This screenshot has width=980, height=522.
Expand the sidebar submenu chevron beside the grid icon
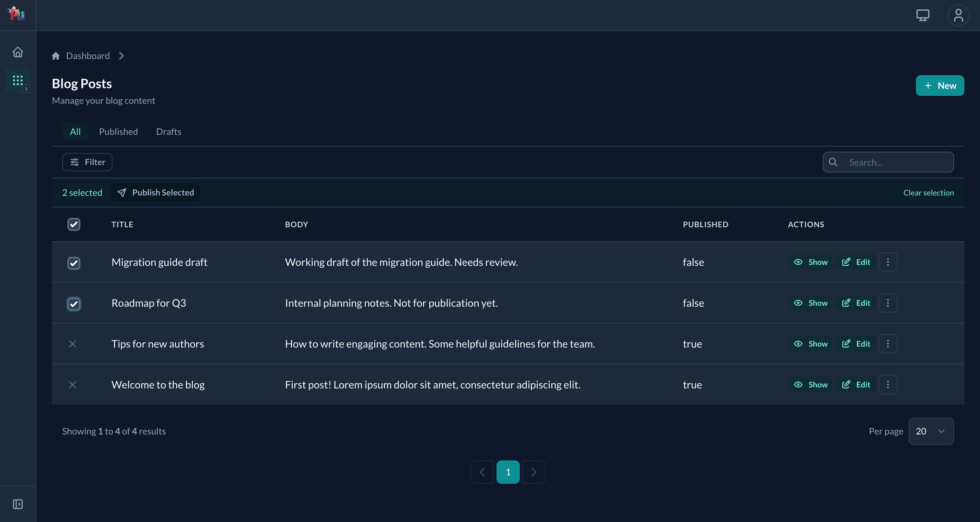26,89
